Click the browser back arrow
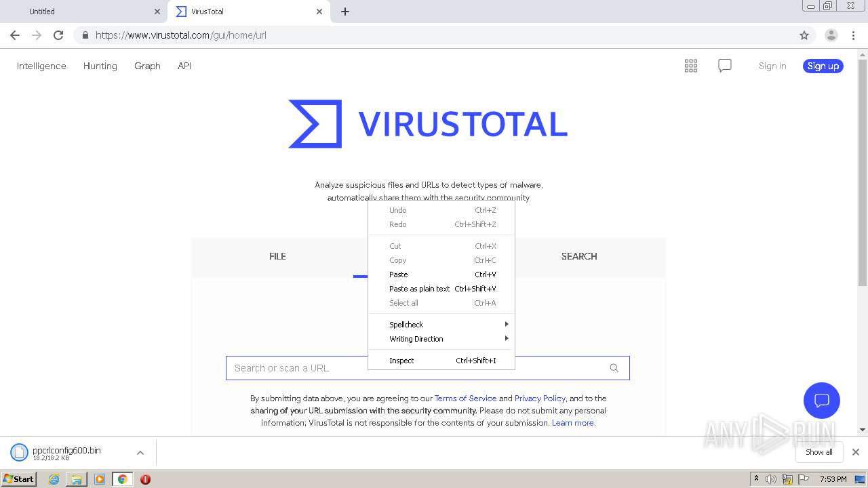The width and height of the screenshot is (868, 488). 15,35
